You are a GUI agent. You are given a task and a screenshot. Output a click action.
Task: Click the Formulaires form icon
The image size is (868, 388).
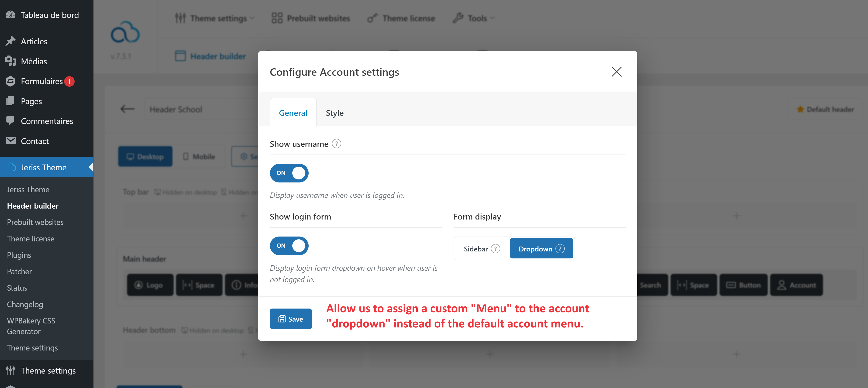click(x=10, y=81)
